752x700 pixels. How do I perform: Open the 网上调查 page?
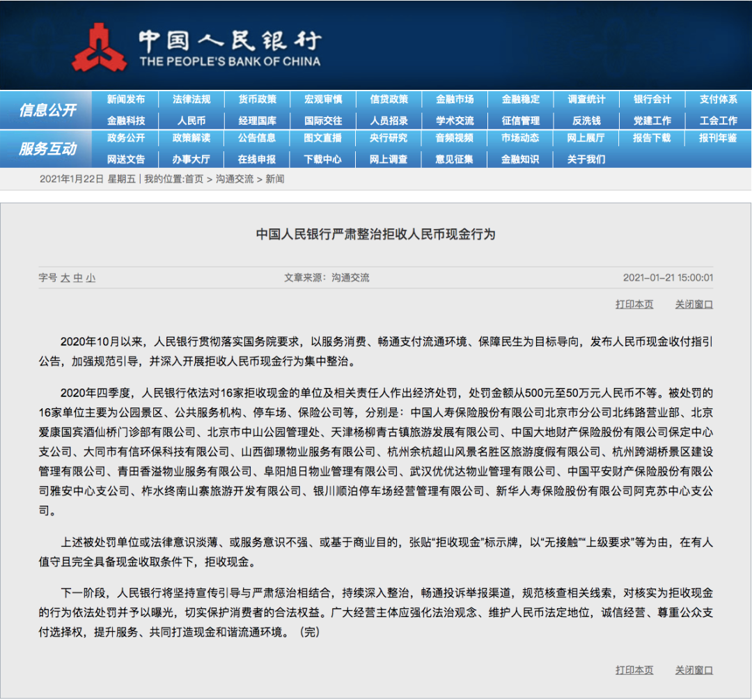387,159
